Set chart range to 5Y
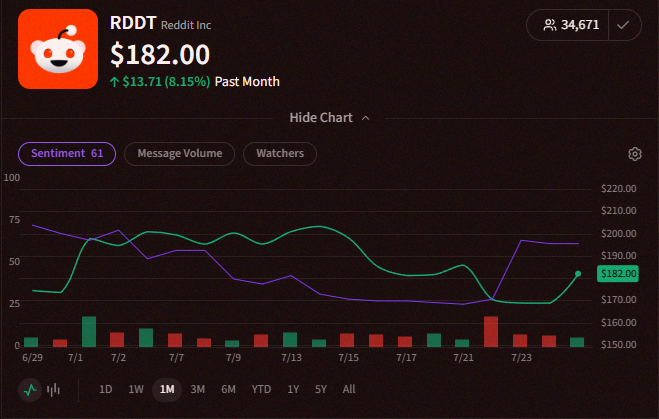 click(321, 390)
